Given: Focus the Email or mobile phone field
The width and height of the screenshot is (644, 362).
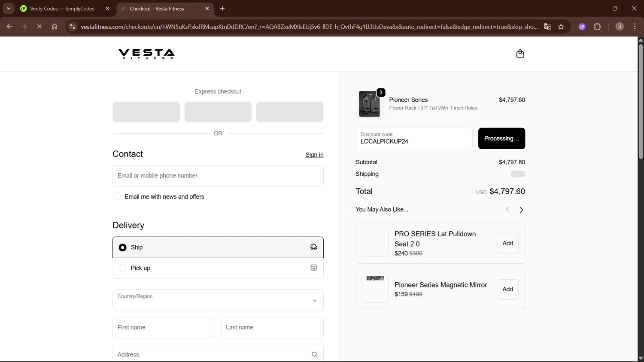Looking at the screenshot, I should coord(218,176).
